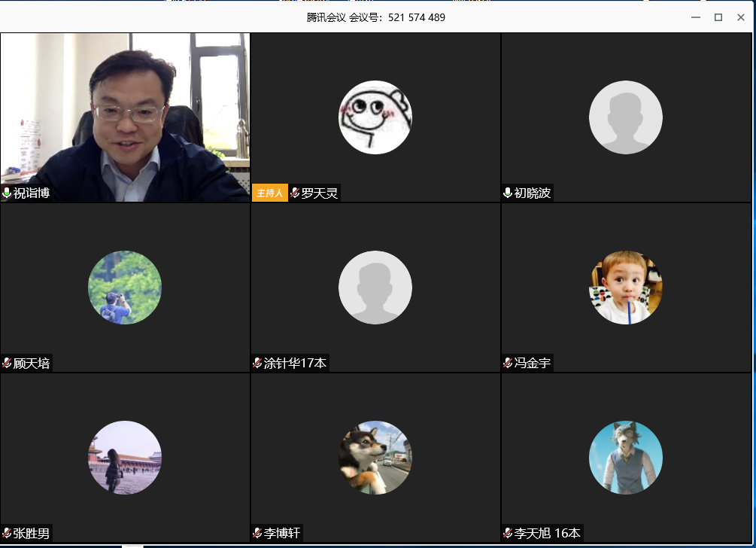Click the 初晓波 default gray avatar
The width and height of the screenshot is (756, 548).
[625, 117]
